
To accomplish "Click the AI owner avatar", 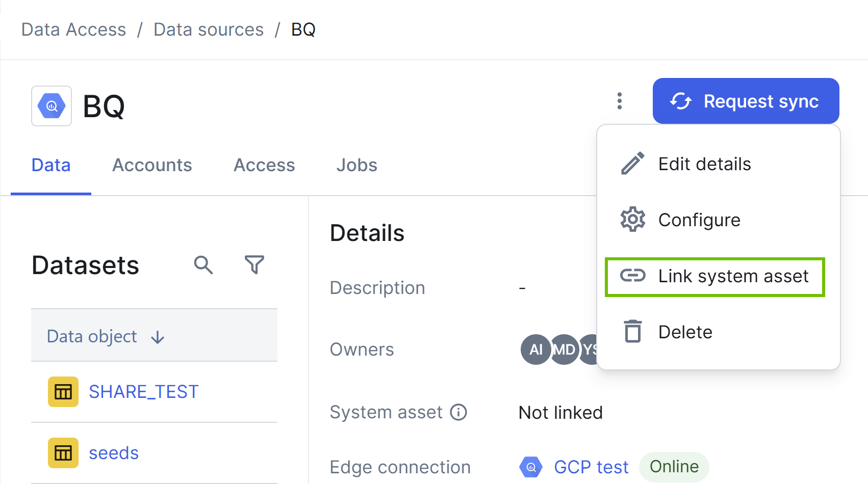I will point(535,349).
